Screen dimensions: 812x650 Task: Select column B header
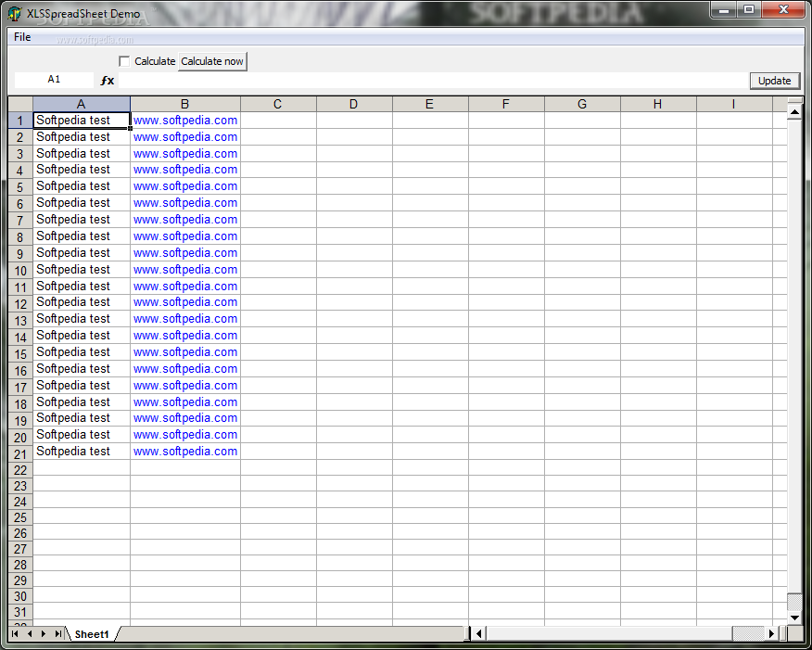pos(184,104)
